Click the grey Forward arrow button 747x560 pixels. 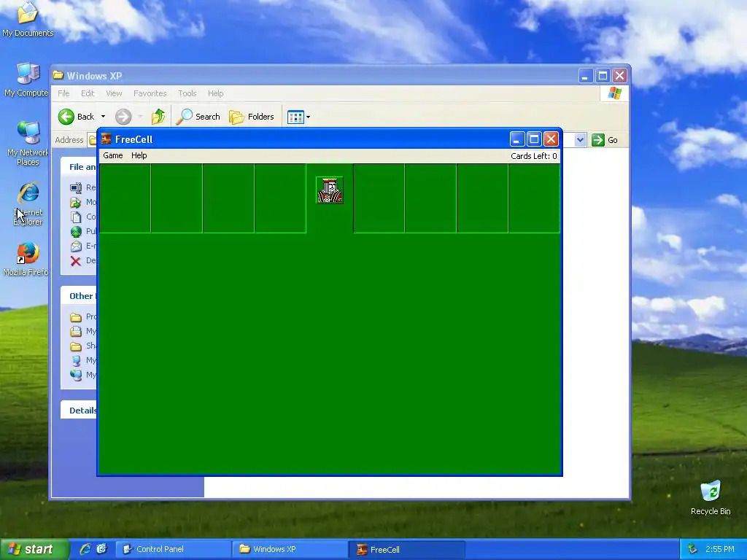123,117
